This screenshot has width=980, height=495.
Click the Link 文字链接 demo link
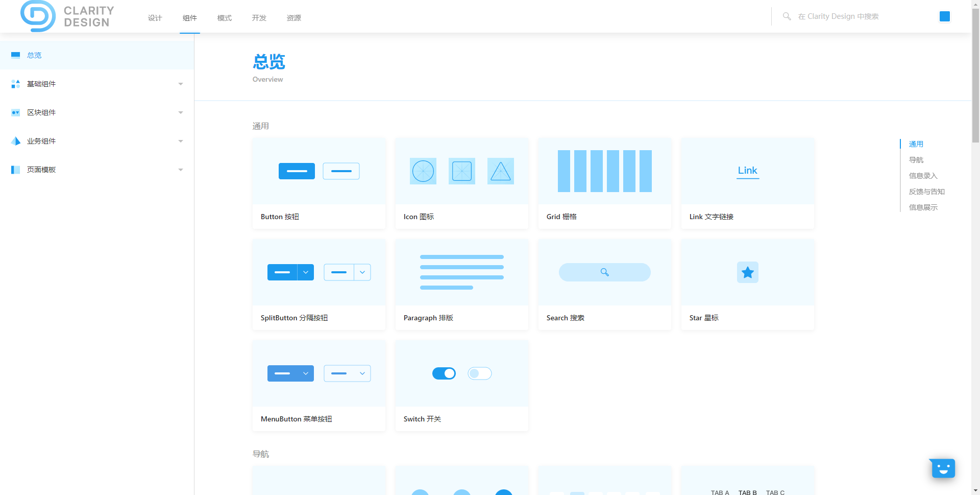coord(747,171)
